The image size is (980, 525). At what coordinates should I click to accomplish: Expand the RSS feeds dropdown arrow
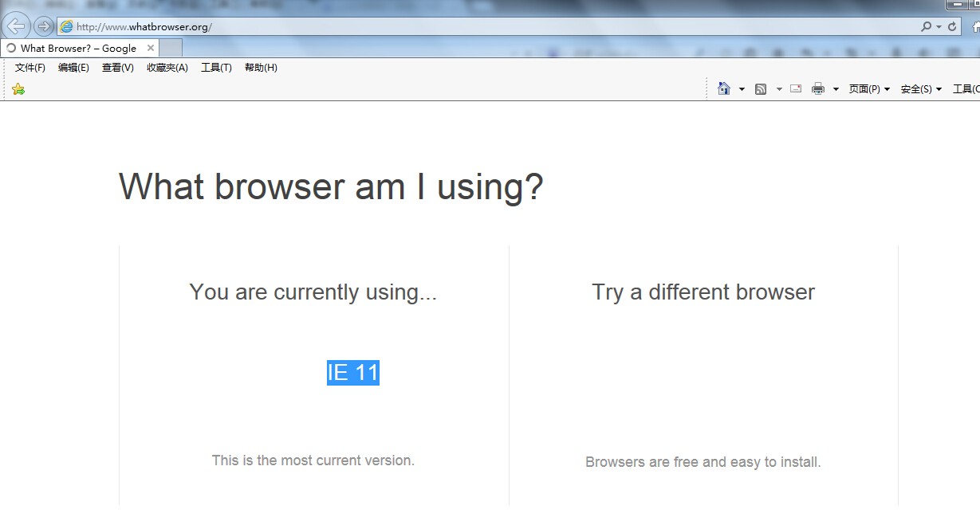pos(779,89)
